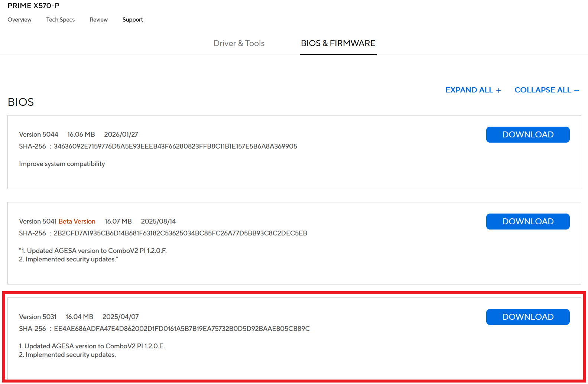Screen dimensions: 588x384
Task: Click the 2025/04/07 release date
Action: (x=120, y=317)
